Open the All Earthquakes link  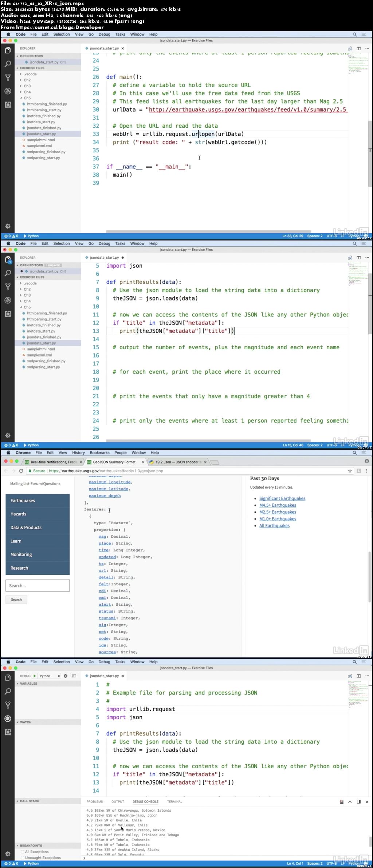coord(274,525)
